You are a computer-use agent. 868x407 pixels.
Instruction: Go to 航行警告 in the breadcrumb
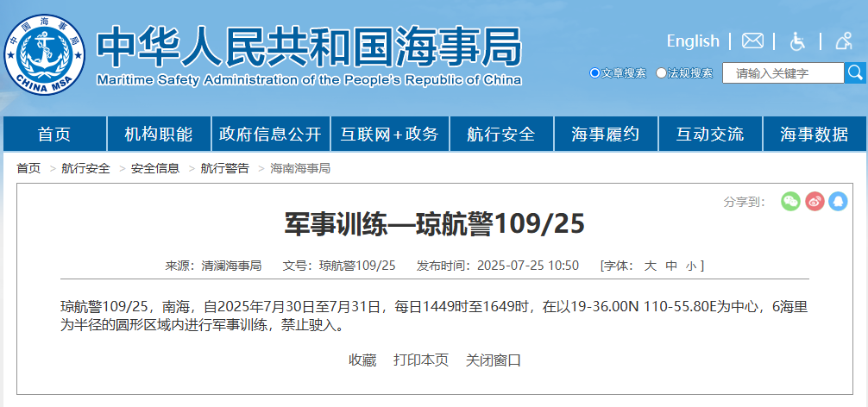coord(224,169)
